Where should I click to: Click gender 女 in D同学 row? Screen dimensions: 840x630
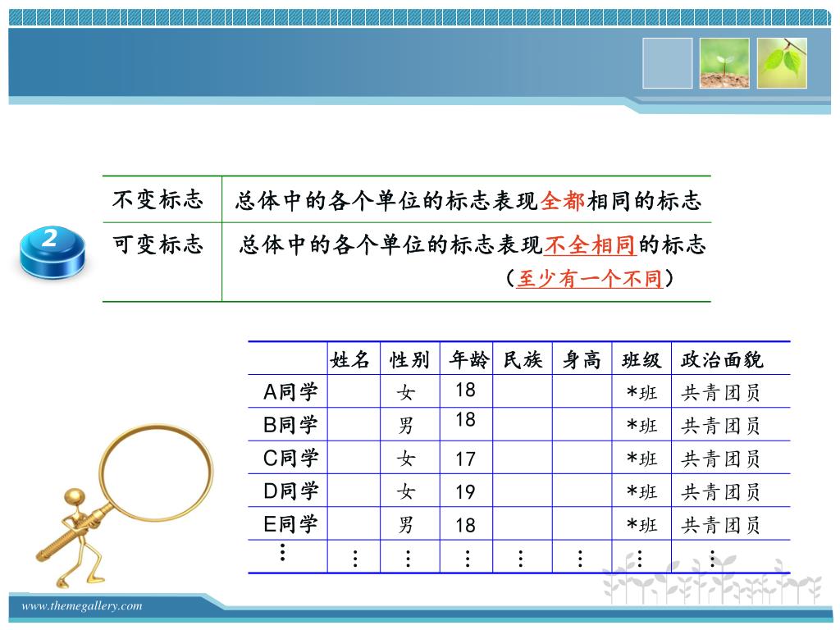[406, 492]
